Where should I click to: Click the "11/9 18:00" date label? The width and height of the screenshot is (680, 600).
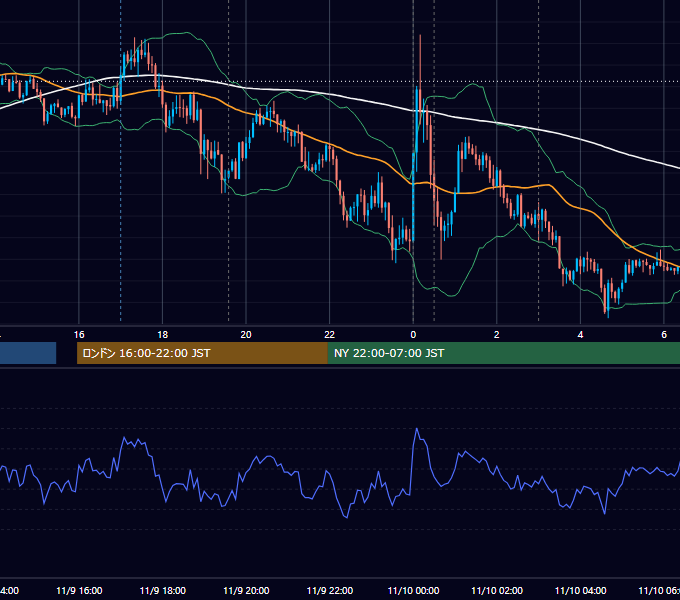(163, 590)
